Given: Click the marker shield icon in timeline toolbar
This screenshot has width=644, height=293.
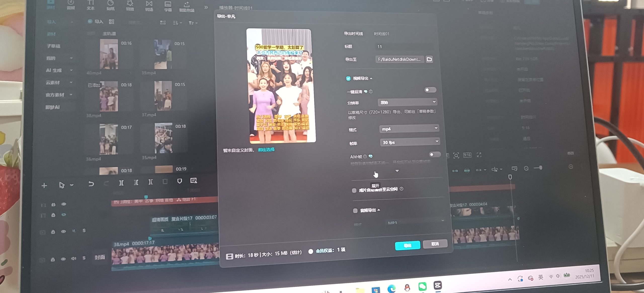Looking at the screenshot, I should [179, 181].
